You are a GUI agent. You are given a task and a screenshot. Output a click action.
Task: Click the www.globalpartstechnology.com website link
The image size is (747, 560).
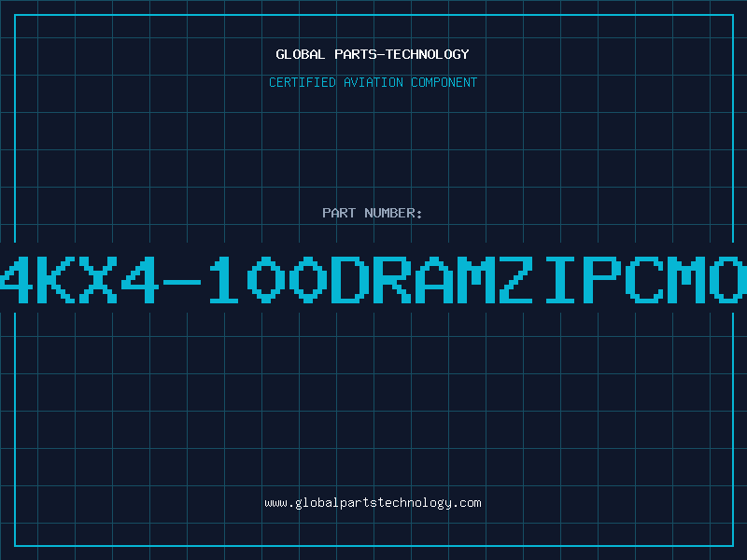373,503
